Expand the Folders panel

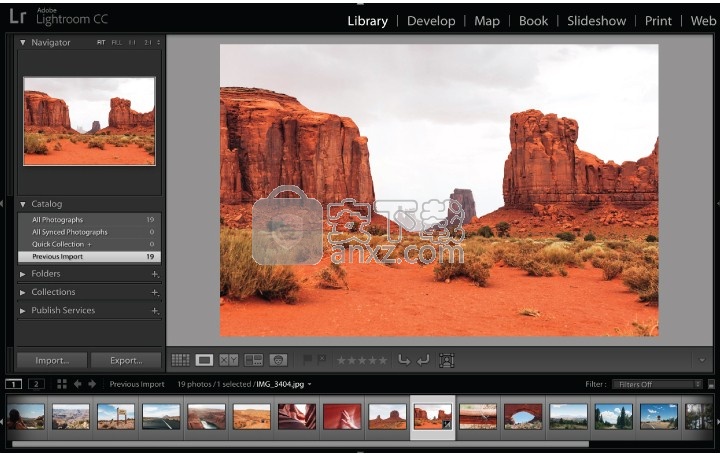tap(22, 274)
